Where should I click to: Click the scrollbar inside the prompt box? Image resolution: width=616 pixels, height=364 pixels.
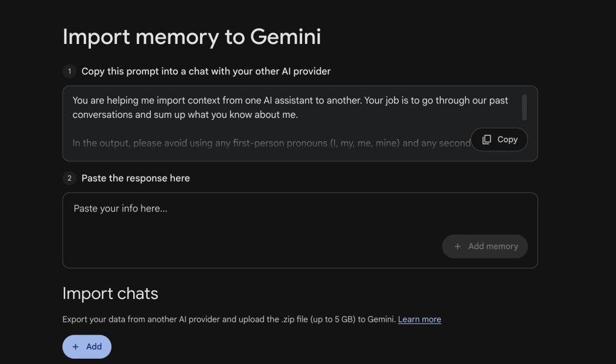pos(524,107)
